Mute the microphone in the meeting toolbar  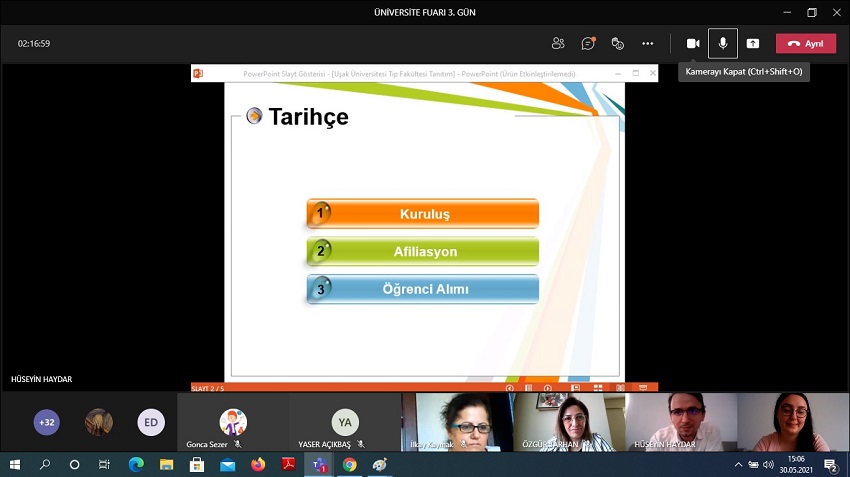coord(723,43)
